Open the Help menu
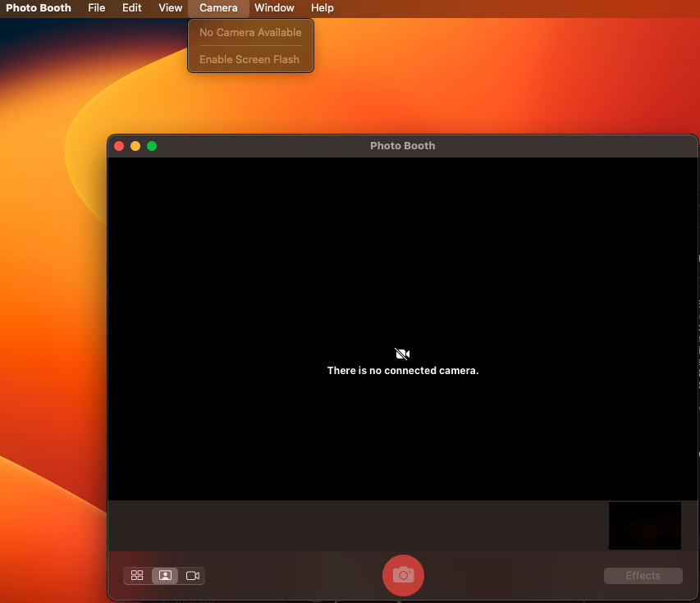Viewport: 700px width, 603px height. [x=322, y=8]
